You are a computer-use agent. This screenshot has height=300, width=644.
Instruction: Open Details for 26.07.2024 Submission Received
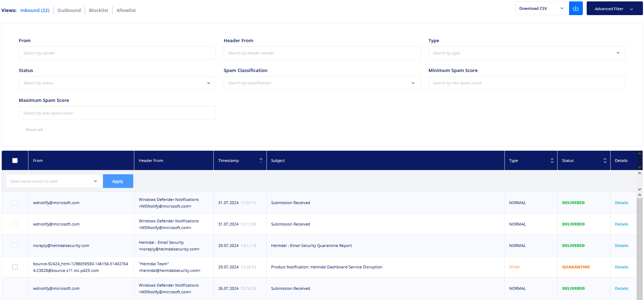(622, 288)
